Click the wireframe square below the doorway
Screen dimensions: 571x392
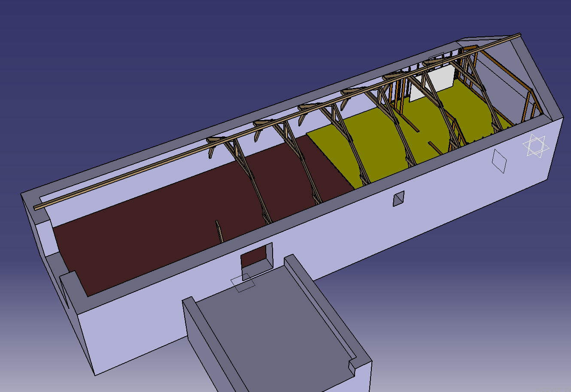243,283
